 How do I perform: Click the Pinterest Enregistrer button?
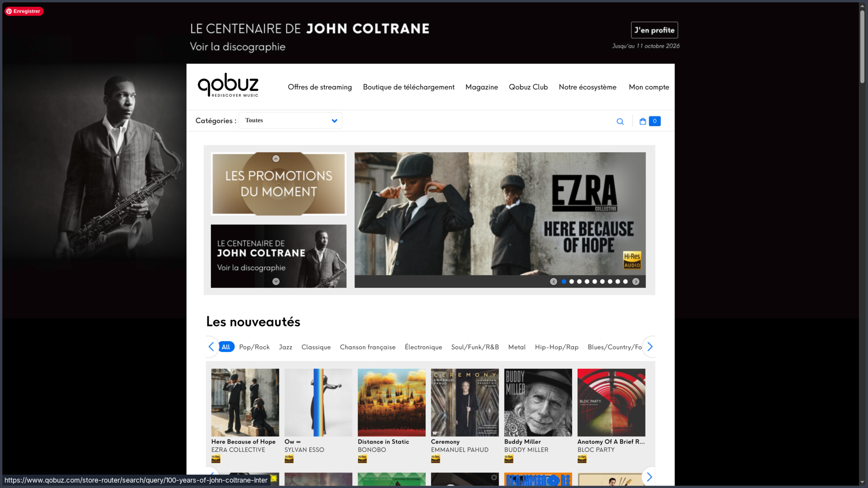click(24, 11)
